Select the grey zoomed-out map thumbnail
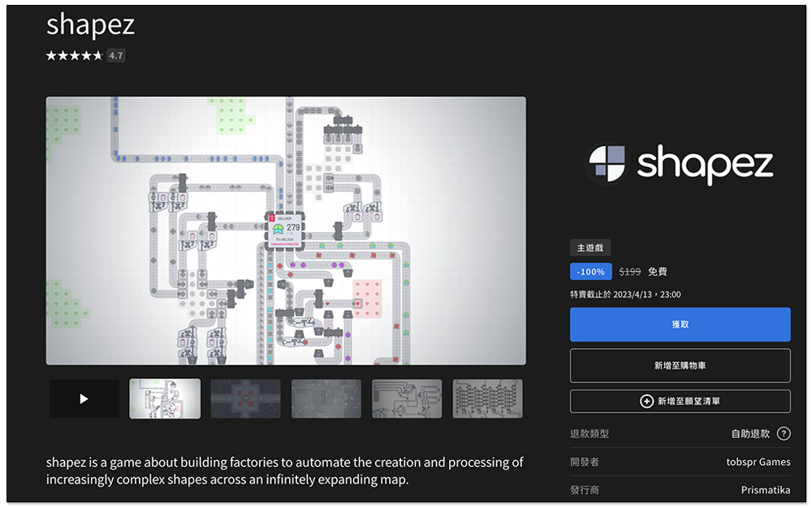The image size is (812, 508). tap(326, 398)
